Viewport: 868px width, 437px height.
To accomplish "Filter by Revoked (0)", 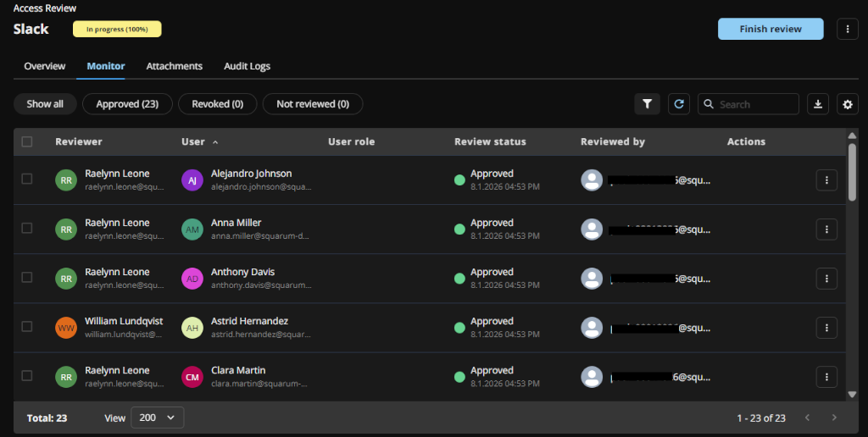I will pyautogui.click(x=218, y=104).
